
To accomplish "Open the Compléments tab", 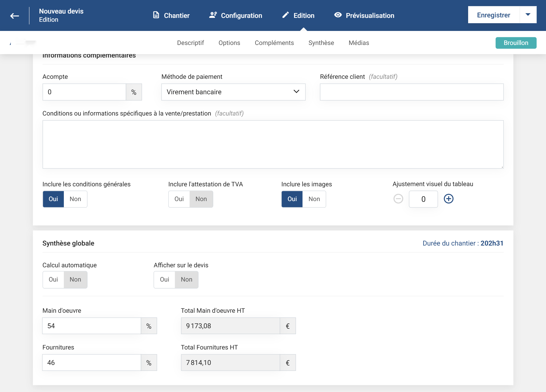I will [274, 43].
